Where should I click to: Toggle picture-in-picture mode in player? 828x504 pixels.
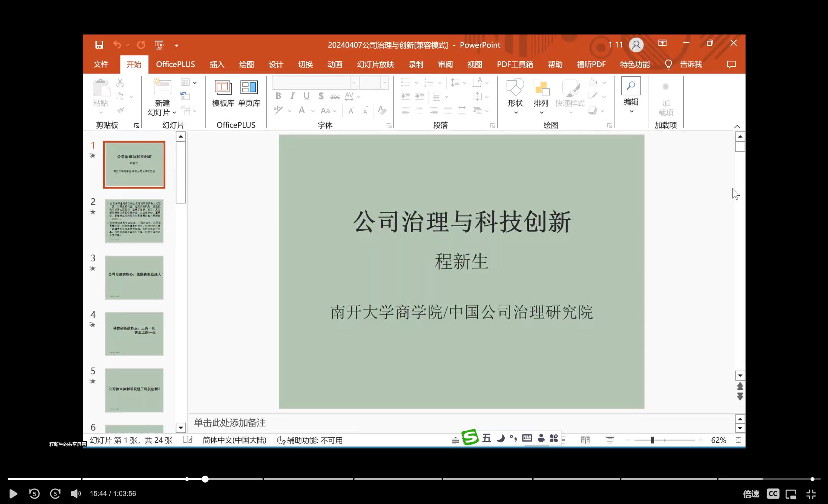coord(791,494)
